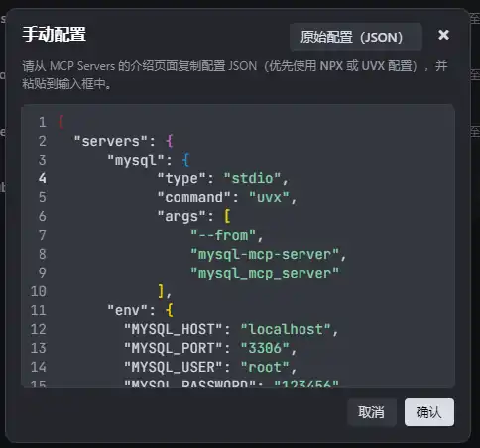Click the 确认 button
Screen dimensions: 480x448
[429, 412]
